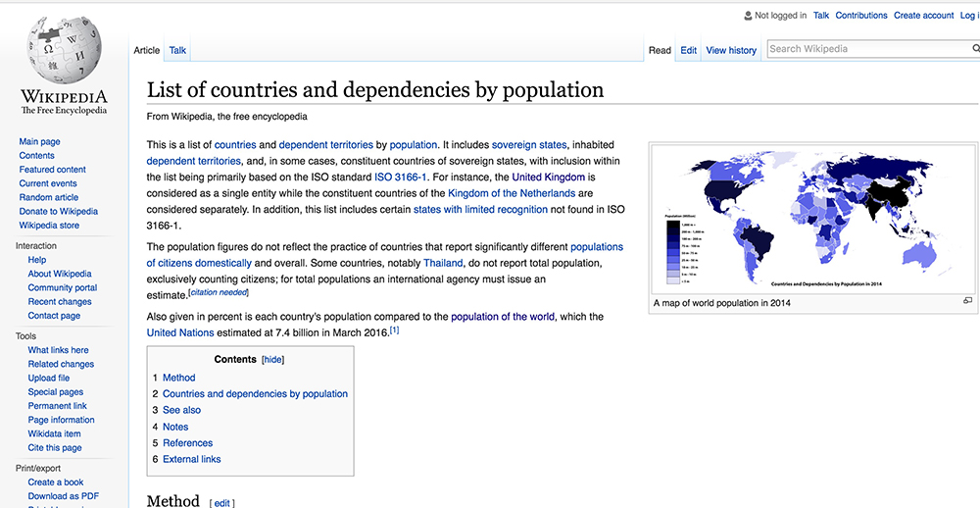This screenshot has height=508, width=980.
Task: Jump to External links section
Action: [191, 459]
